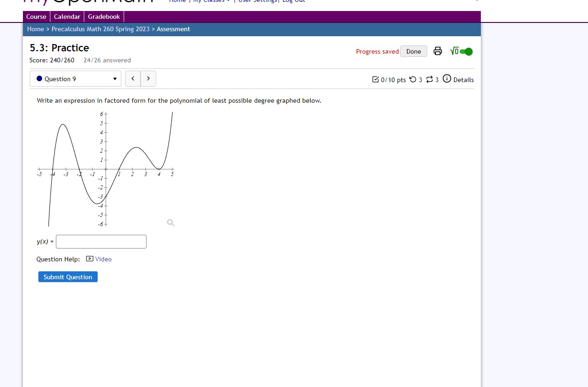This screenshot has width=588, height=387.
Task: Open the Gradebook tab
Action: [x=103, y=17]
